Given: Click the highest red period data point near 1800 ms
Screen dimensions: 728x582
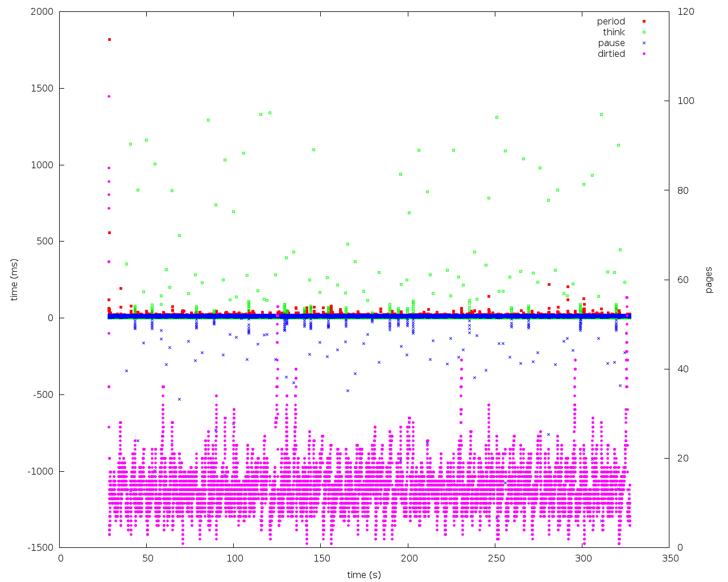Looking at the screenshot, I should (109, 39).
